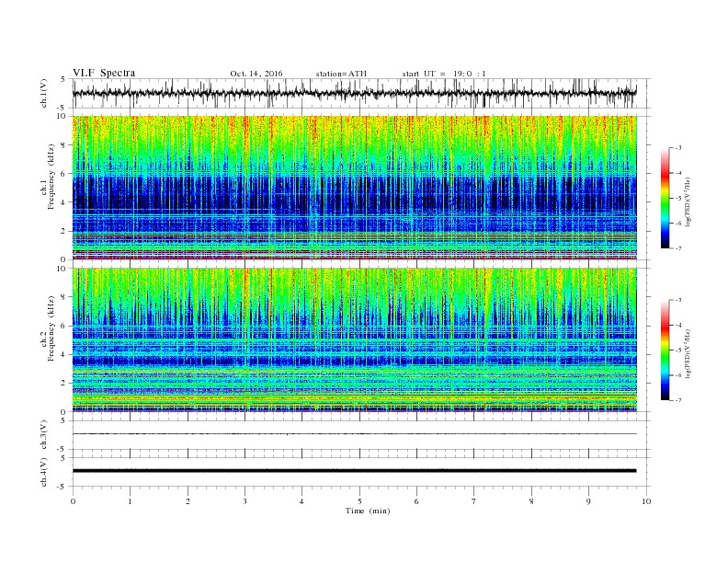Click the ch.1 PSD color bar
Image resolution: width=728 pixels, height=563 pixels.
click(665, 198)
